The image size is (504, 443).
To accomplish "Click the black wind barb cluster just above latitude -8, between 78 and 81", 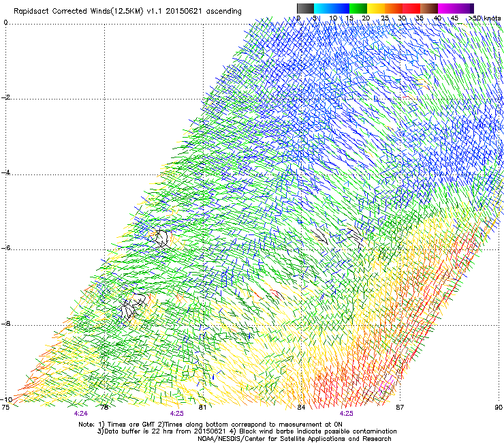I will [x=133, y=307].
